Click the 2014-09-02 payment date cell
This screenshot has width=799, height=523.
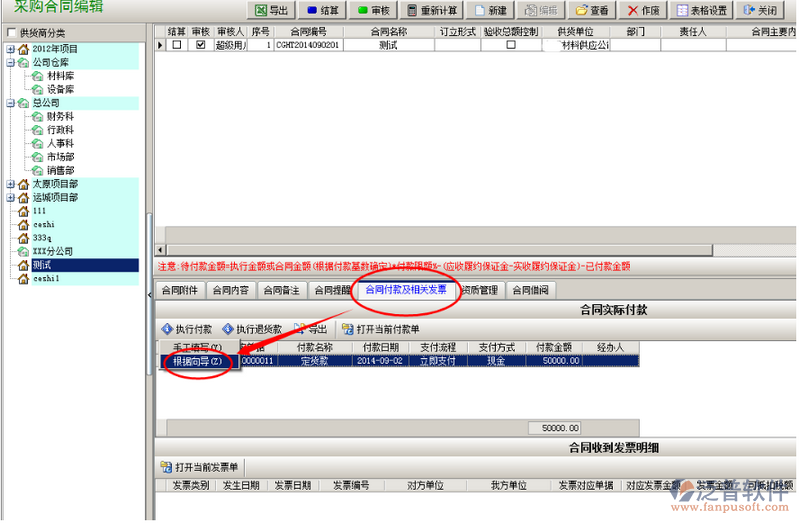[x=380, y=361]
